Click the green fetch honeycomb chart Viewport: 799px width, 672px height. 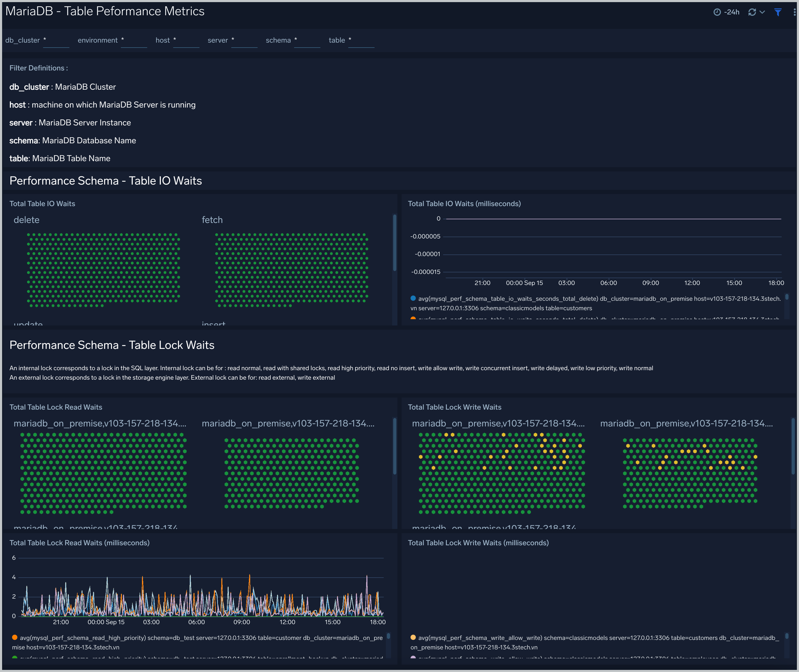point(291,270)
